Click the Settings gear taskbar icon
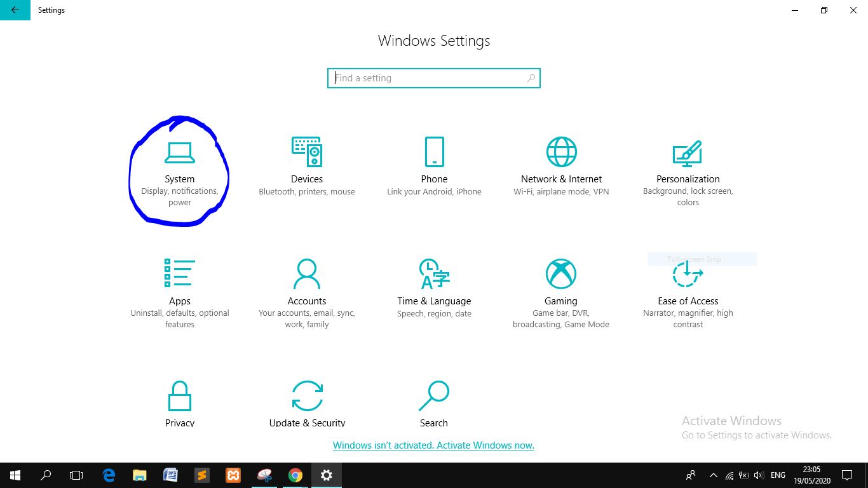868x488 pixels. (327, 475)
